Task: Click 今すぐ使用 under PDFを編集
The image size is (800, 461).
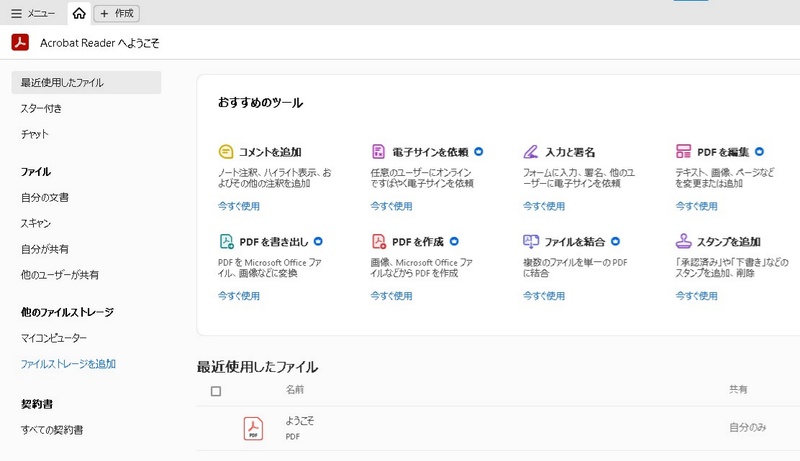Action: [696, 206]
